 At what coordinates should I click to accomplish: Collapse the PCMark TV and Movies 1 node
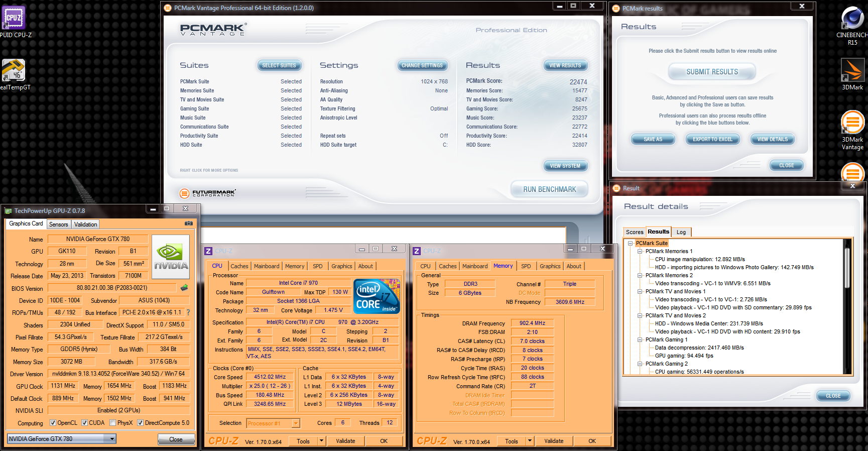point(640,291)
